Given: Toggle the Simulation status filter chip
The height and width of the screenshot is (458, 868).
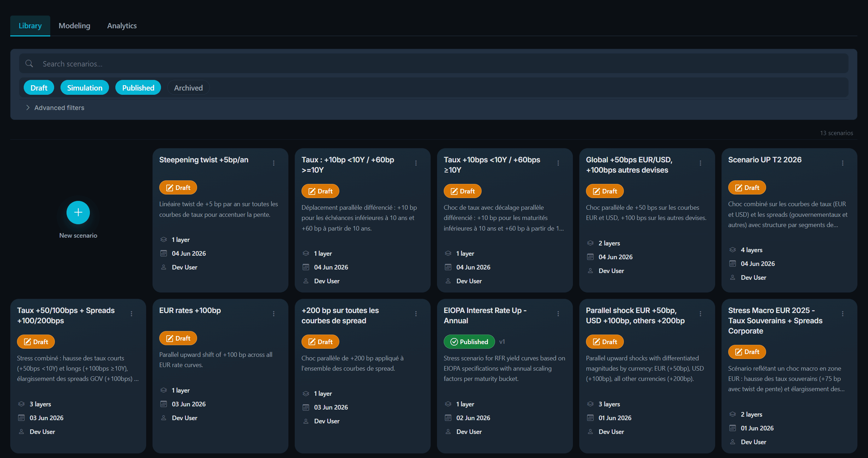Looking at the screenshot, I should 85,88.
